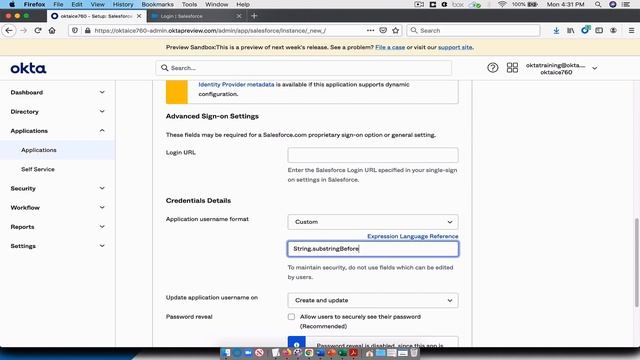The height and width of the screenshot is (360, 640).
Task: Click the Login URL input field
Action: pyautogui.click(x=373, y=155)
